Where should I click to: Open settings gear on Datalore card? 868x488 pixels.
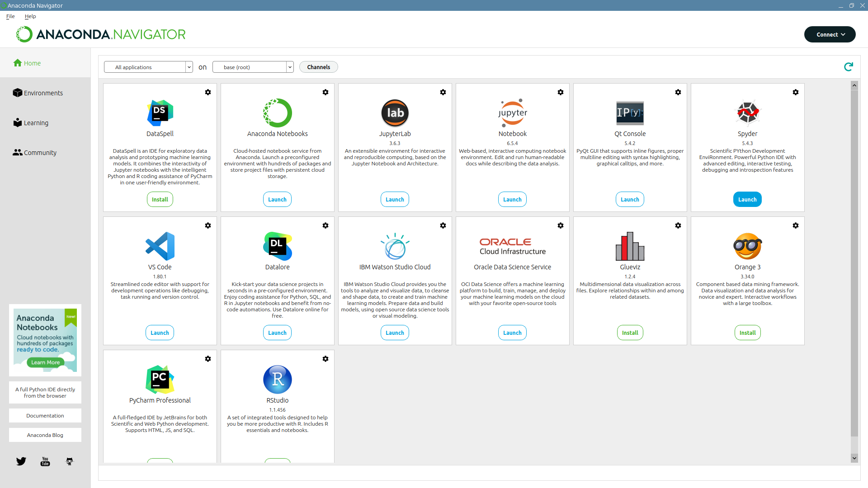click(x=325, y=225)
